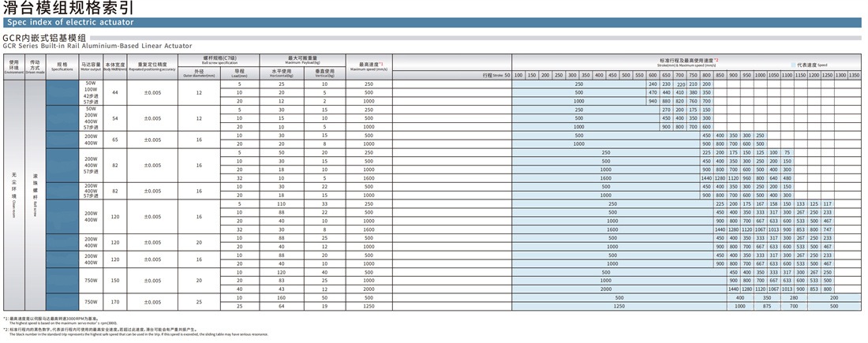The height and width of the screenshot is (343, 868).
Task: Click the body width 54 cell
Action: coord(115,118)
